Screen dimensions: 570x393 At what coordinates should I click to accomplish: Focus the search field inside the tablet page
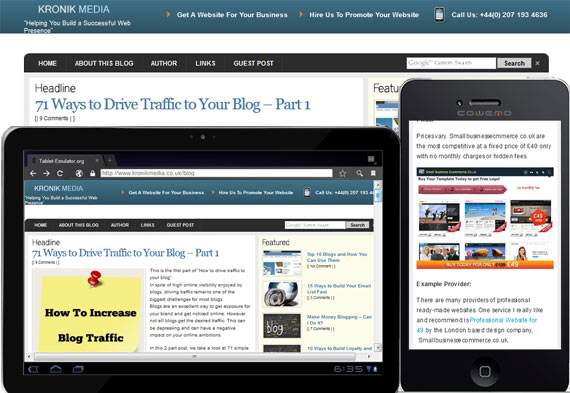315,225
